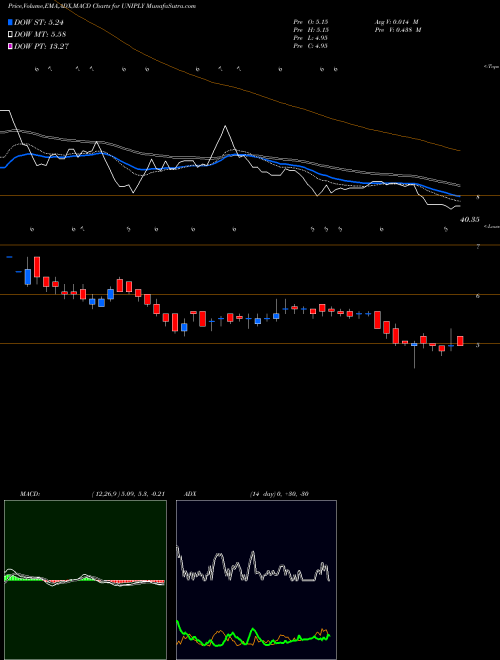Click the ADX '(14 day) 0, +30, -30' parameters

pyautogui.click(x=279, y=494)
